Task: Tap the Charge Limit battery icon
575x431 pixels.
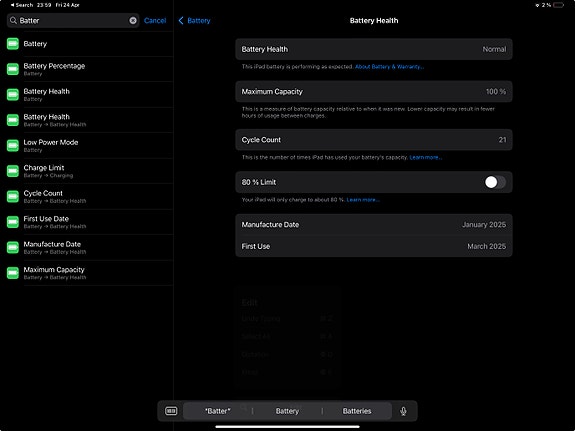Action: (13, 171)
